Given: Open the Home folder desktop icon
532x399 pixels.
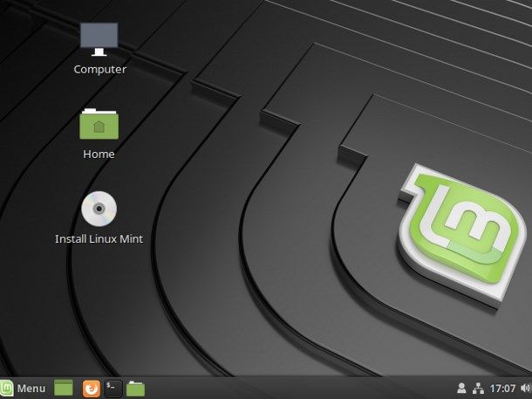Looking at the screenshot, I should [x=99, y=124].
